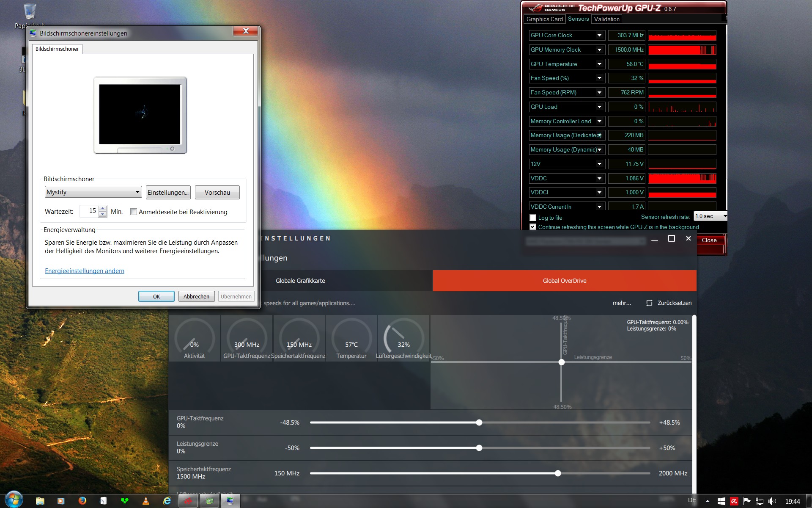Click the volume speaker tray icon

(x=772, y=501)
